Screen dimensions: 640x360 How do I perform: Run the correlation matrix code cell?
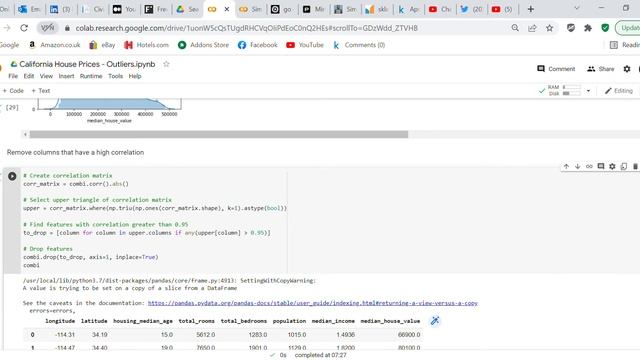click(x=12, y=176)
